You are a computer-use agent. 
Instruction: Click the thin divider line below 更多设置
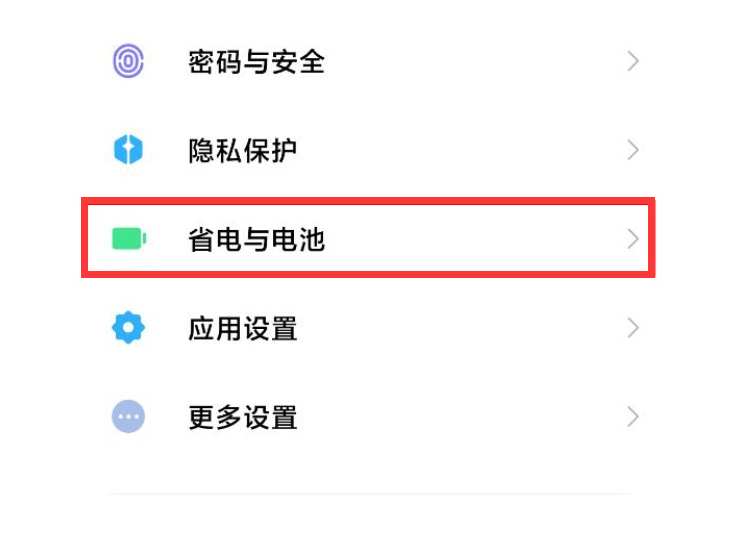370,494
